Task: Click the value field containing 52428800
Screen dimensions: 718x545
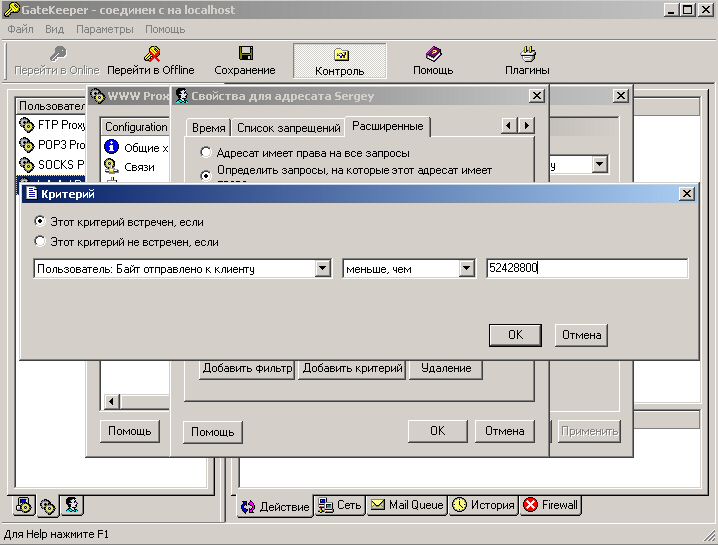Action: (x=587, y=268)
